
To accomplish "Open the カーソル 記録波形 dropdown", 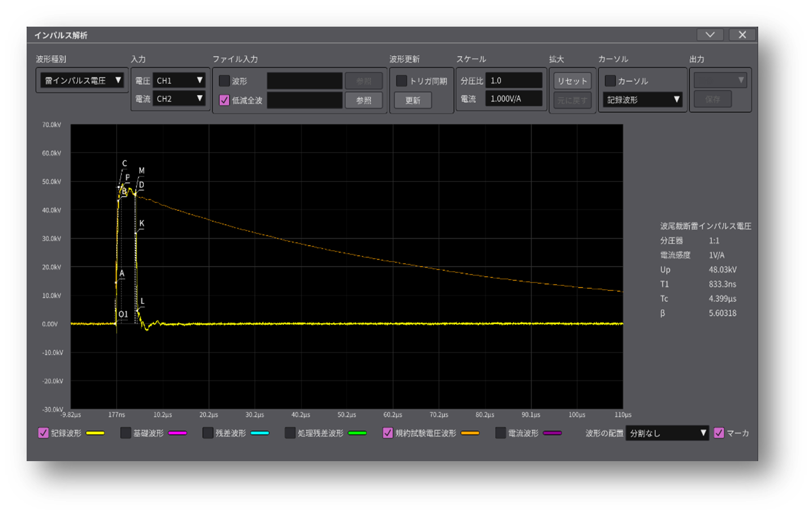I will click(643, 100).
